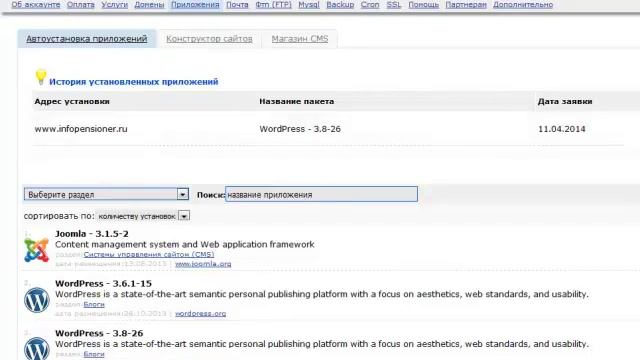Open the www.joomla.org link
Image resolution: width=640 pixels, height=360 pixels.
203,264
